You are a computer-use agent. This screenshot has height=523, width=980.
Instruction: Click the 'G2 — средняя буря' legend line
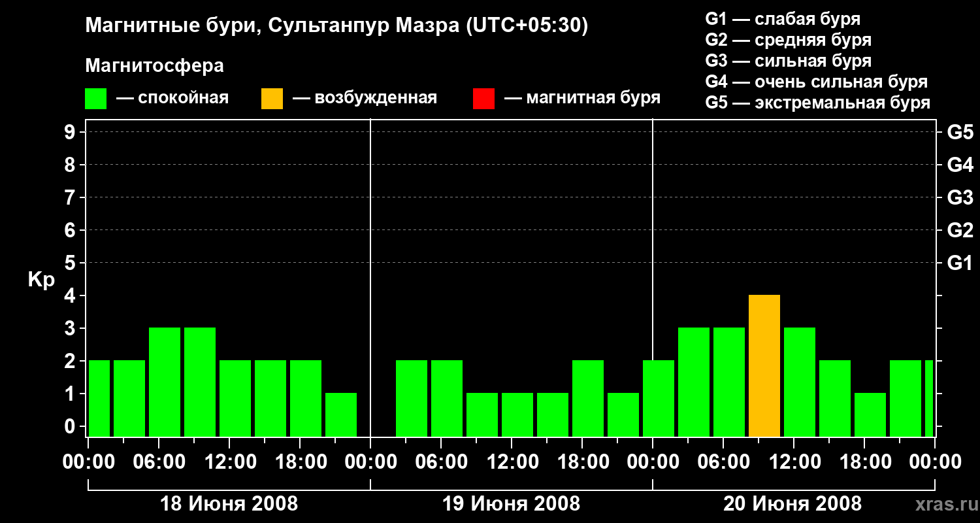(788, 40)
